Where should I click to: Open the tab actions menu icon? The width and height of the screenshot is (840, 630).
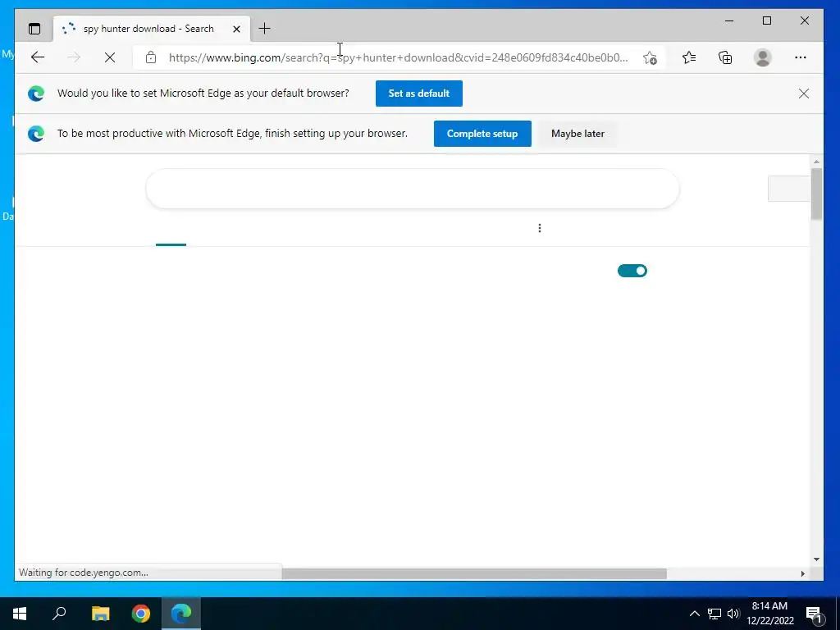click(34, 29)
